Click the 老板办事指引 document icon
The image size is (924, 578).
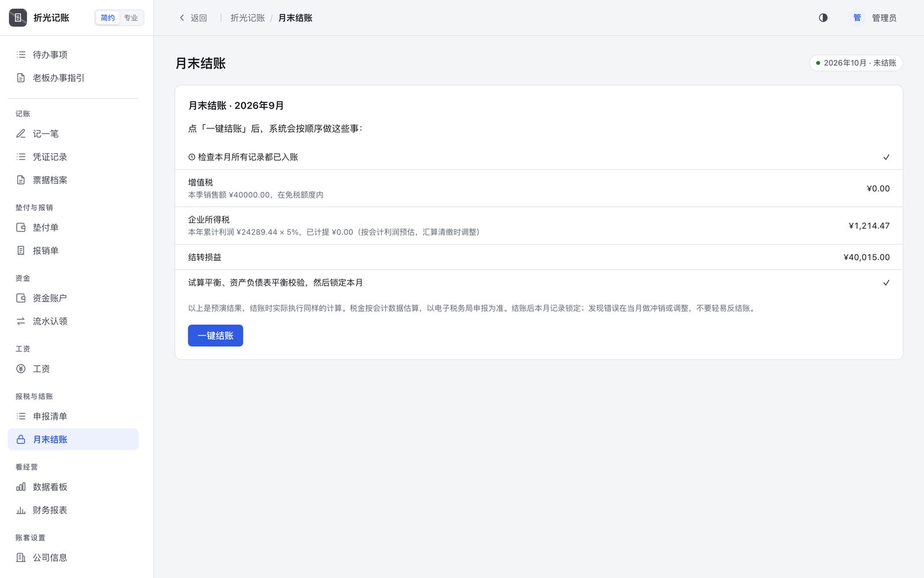(21, 78)
